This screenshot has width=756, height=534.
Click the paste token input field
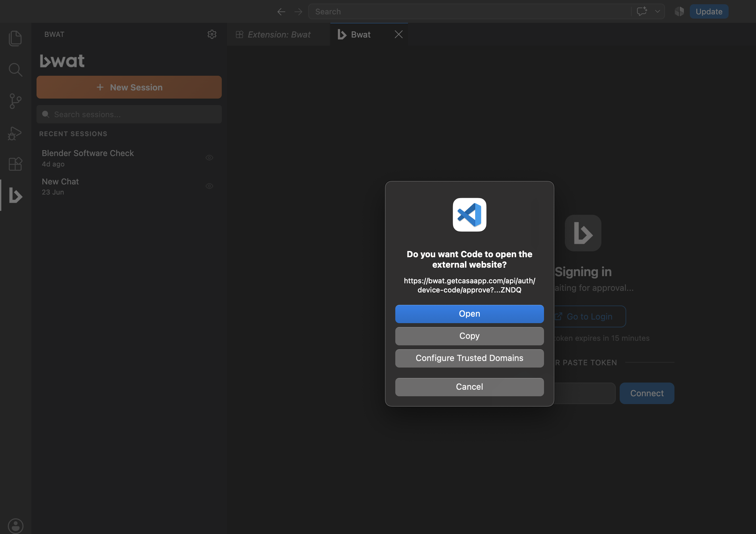(x=585, y=393)
